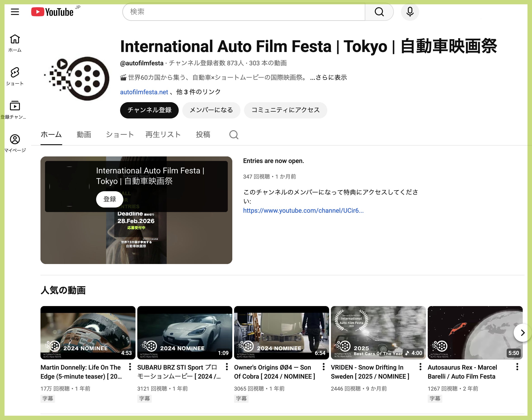
Task: Go to Home in sidebar
Action: tap(15, 43)
